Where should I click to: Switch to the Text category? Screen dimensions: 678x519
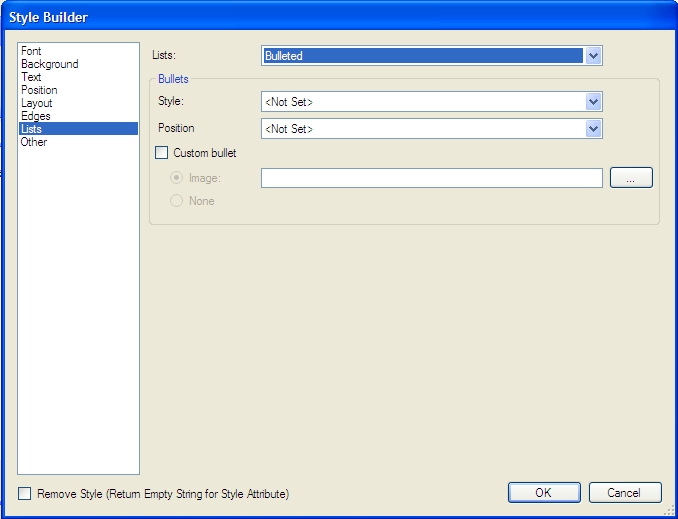(31, 77)
